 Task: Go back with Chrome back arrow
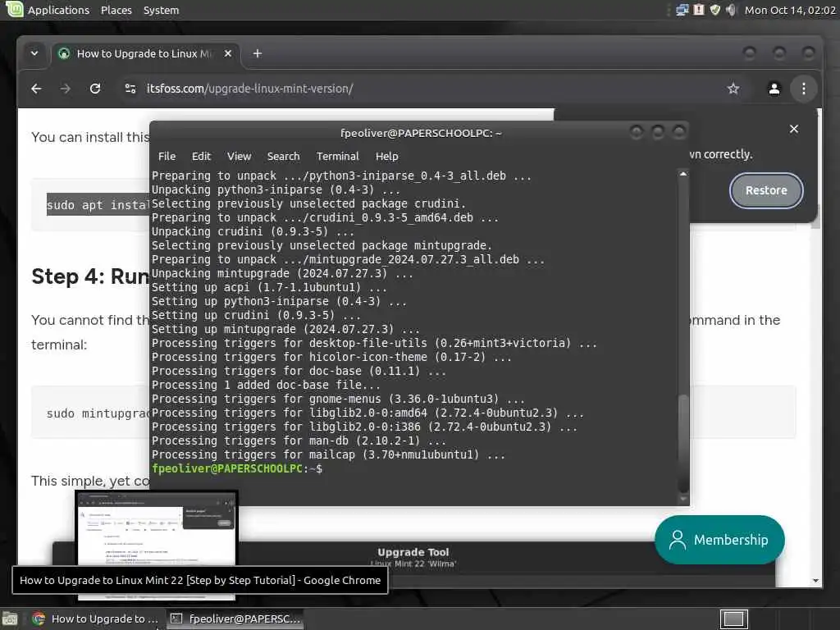click(36, 89)
